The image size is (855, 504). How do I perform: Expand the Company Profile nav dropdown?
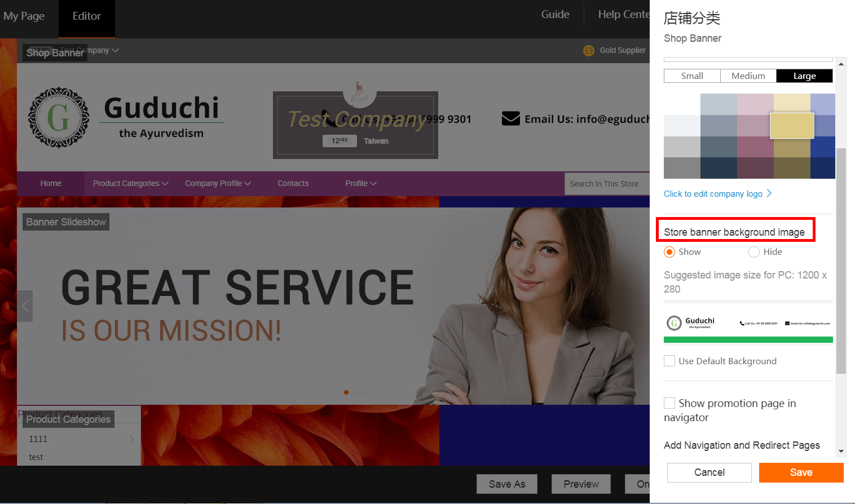pos(218,183)
